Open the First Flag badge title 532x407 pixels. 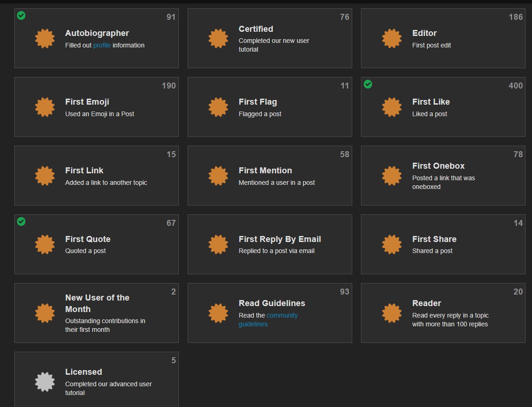coord(258,102)
